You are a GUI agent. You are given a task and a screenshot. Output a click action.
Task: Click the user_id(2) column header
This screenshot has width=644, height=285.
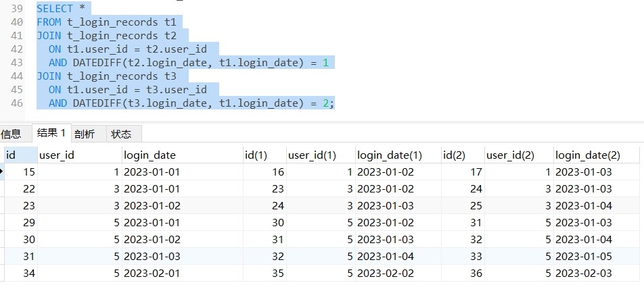(x=519, y=155)
